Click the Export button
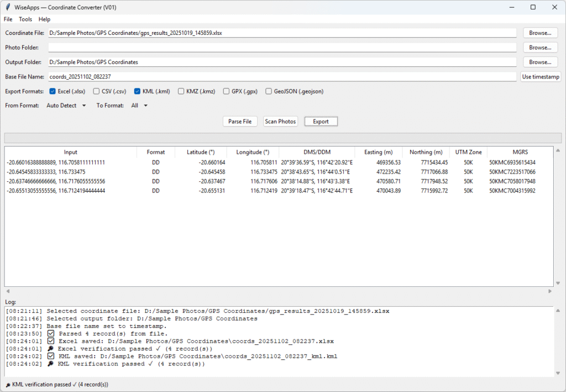This screenshot has width=566, height=392. click(321, 121)
